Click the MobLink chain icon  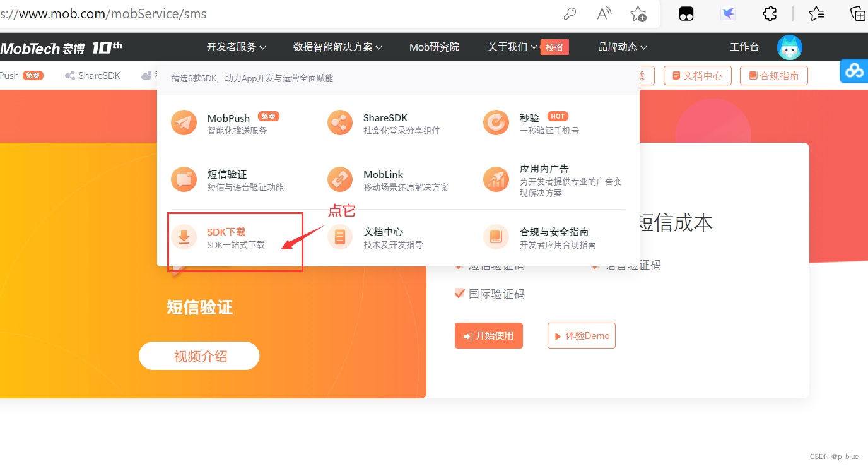coord(340,179)
